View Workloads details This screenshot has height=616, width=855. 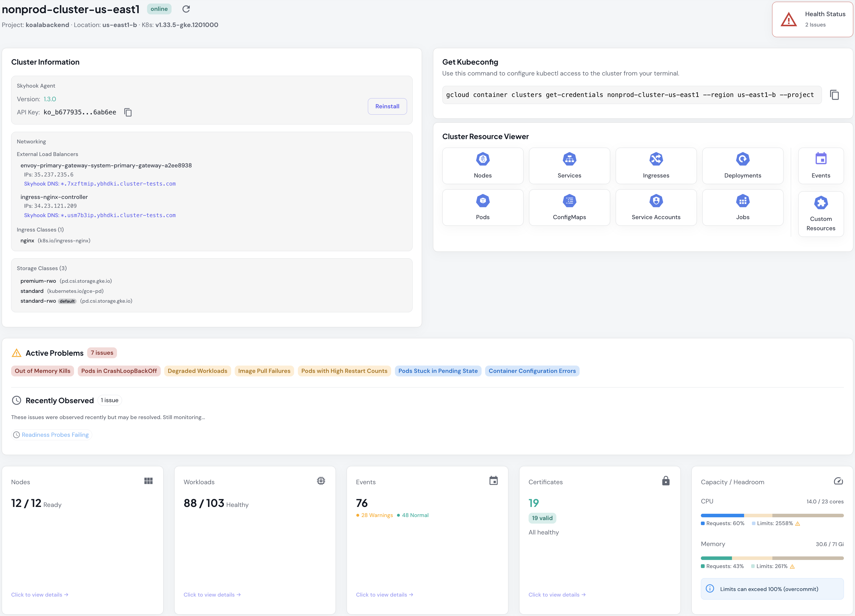(x=212, y=594)
